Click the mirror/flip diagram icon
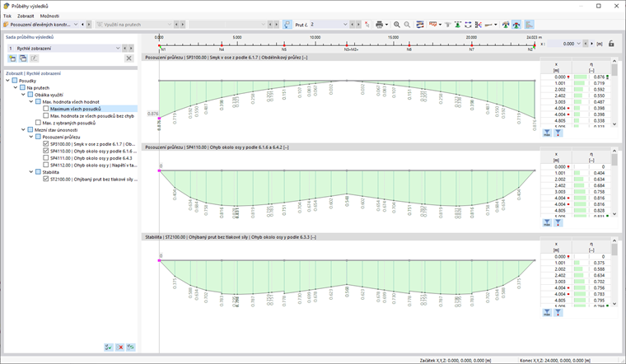The width and height of the screenshot is (626, 364). pyautogui.click(x=479, y=25)
